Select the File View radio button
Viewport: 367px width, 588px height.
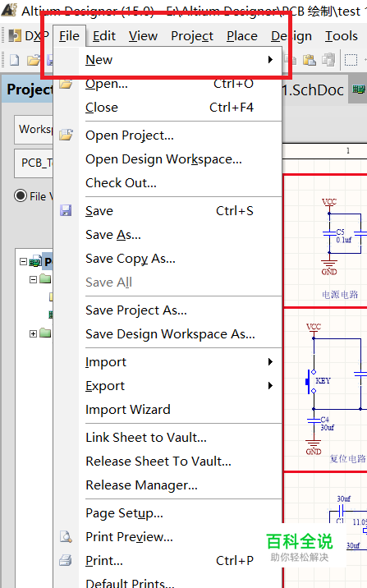(x=21, y=195)
